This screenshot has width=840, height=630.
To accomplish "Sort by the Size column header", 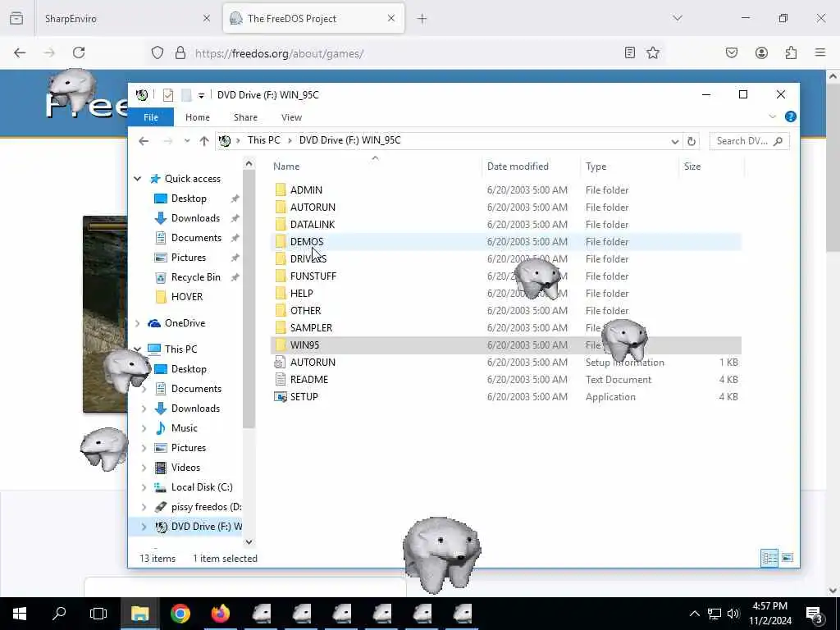I will tap(712, 167).
